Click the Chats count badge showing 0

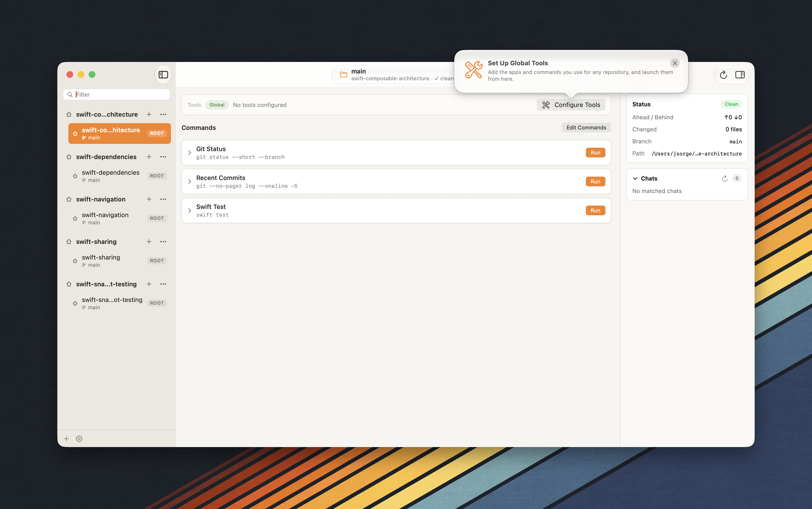[x=737, y=178]
